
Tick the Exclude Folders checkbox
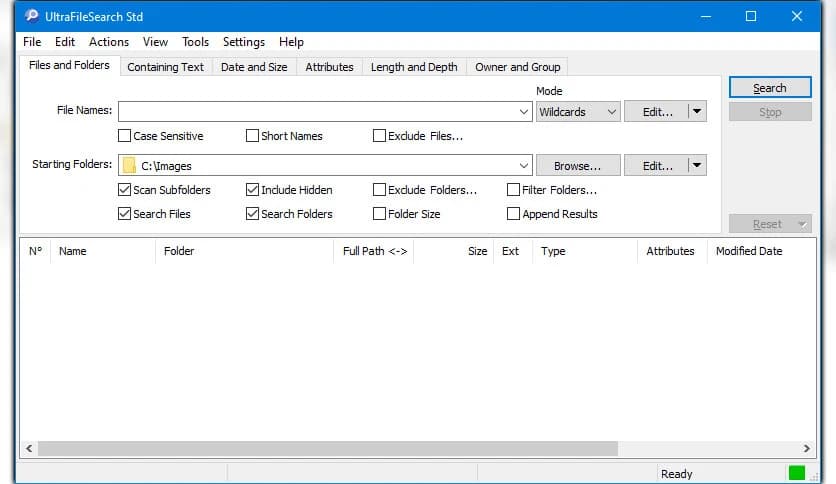pyautogui.click(x=379, y=190)
